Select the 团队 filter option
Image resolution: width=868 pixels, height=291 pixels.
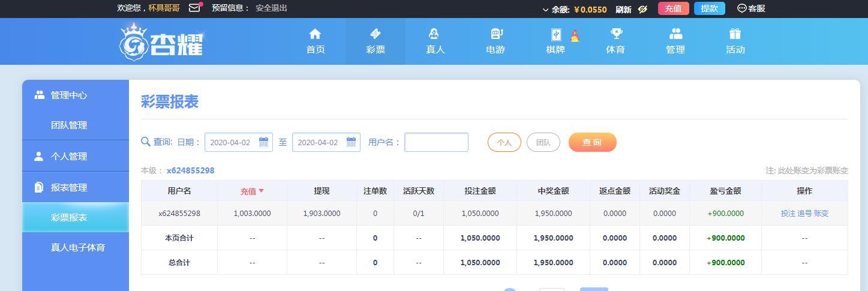pos(543,142)
